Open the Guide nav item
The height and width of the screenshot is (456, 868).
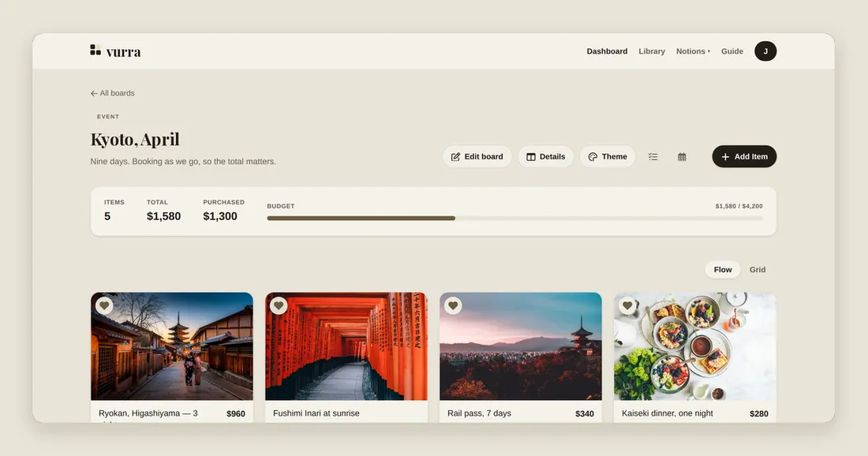click(x=731, y=51)
